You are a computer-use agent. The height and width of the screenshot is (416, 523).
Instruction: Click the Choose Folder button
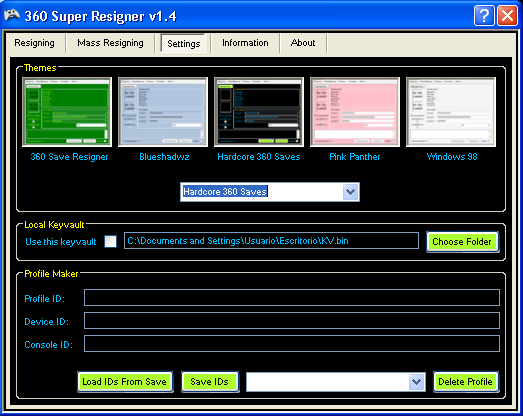pos(462,242)
